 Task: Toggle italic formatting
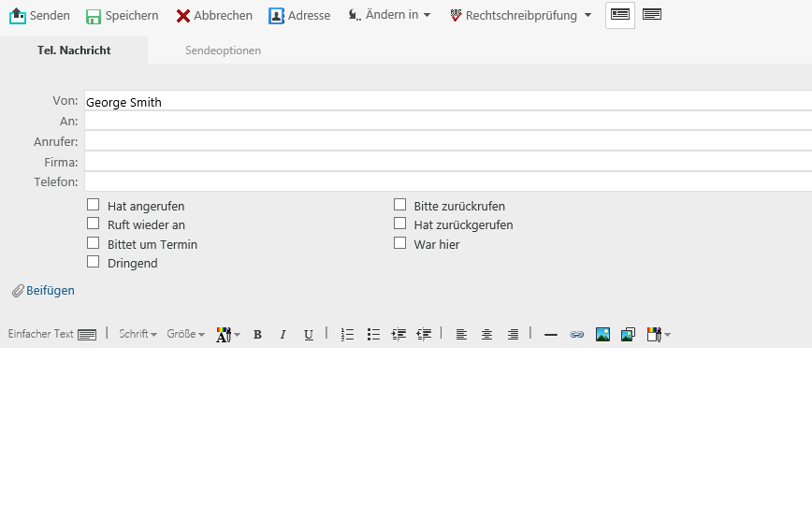pos(283,335)
